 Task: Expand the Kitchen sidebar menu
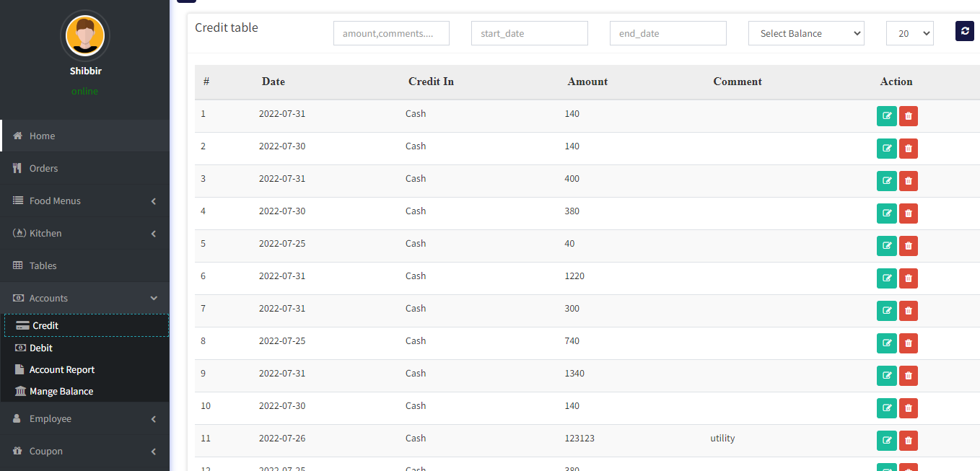85,233
